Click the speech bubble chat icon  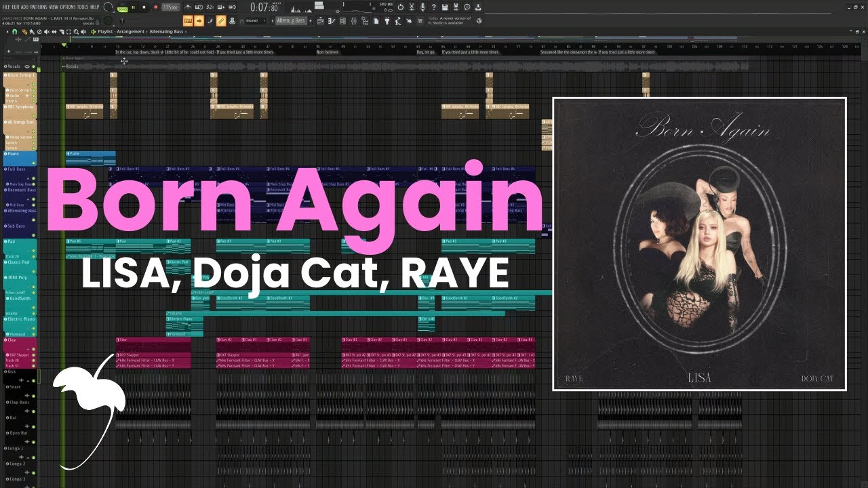click(x=467, y=7)
